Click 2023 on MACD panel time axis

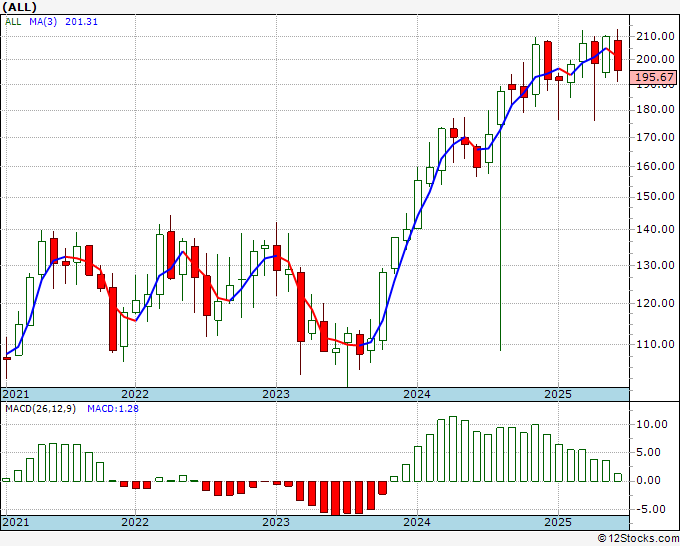point(276,522)
